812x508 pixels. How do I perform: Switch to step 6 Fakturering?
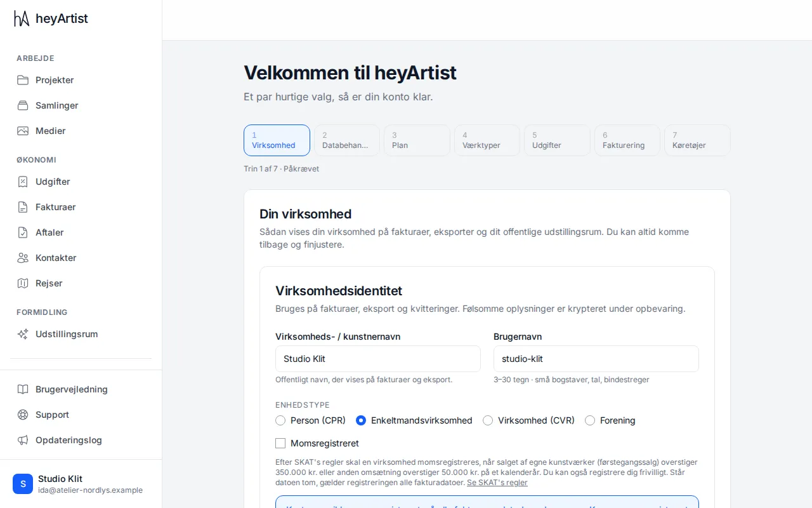(x=627, y=140)
